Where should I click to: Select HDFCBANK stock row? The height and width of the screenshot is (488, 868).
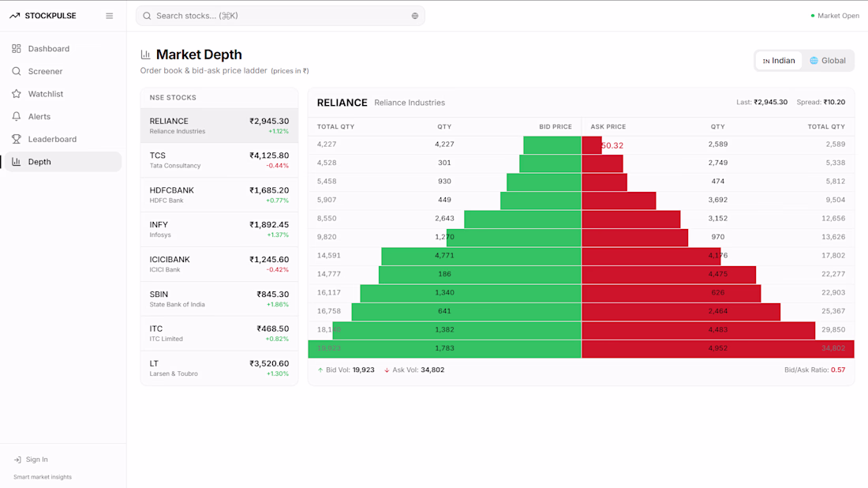click(x=219, y=195)
